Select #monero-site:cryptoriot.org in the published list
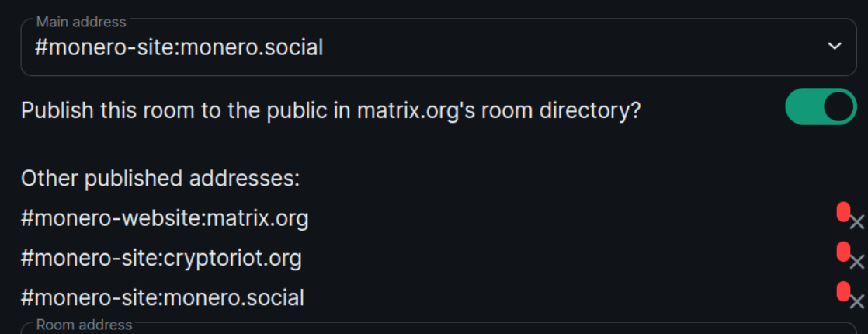 pyautogui.click(x=161, y=258)
